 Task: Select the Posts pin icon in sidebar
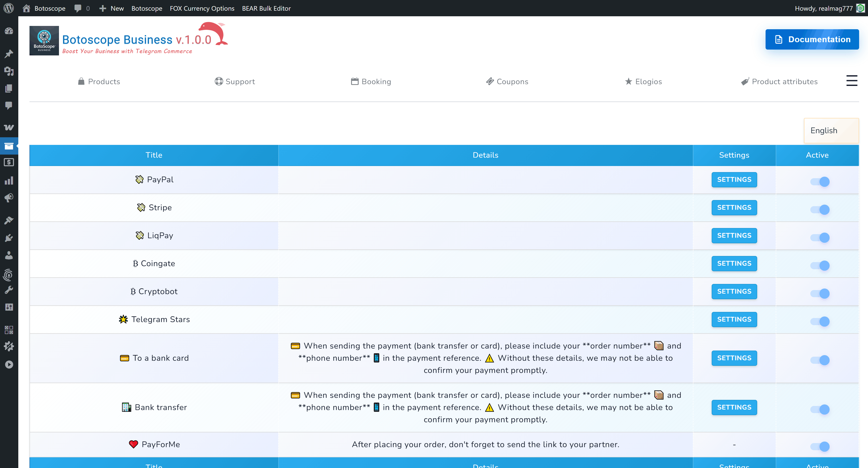9,54
